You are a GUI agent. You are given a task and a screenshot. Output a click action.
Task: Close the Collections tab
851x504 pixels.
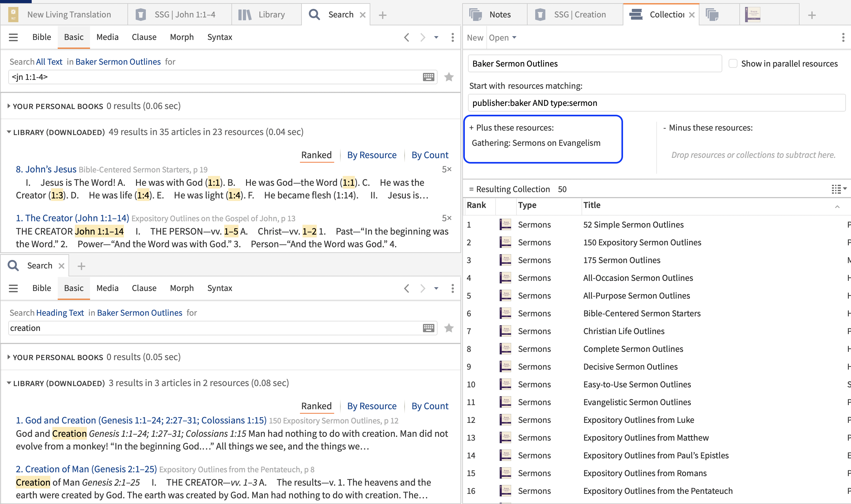click(691, 15)
